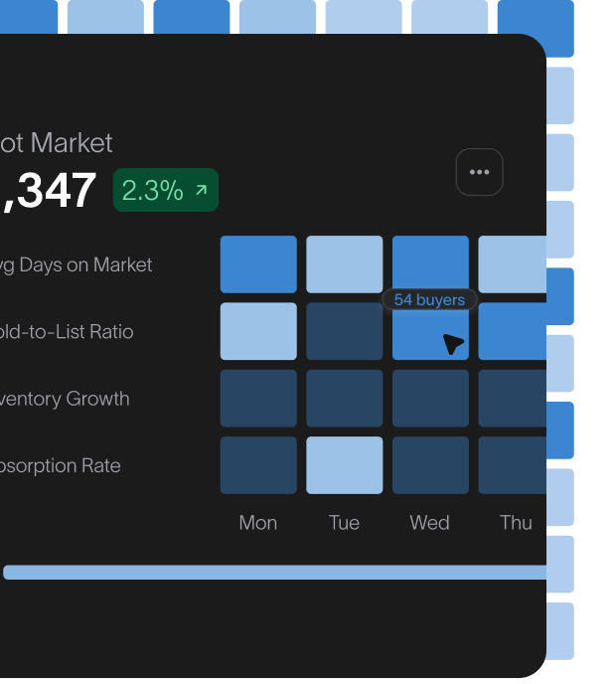616x684 pixels.
Task: Click the Inventory Growth row label
Action: point(66,399)
